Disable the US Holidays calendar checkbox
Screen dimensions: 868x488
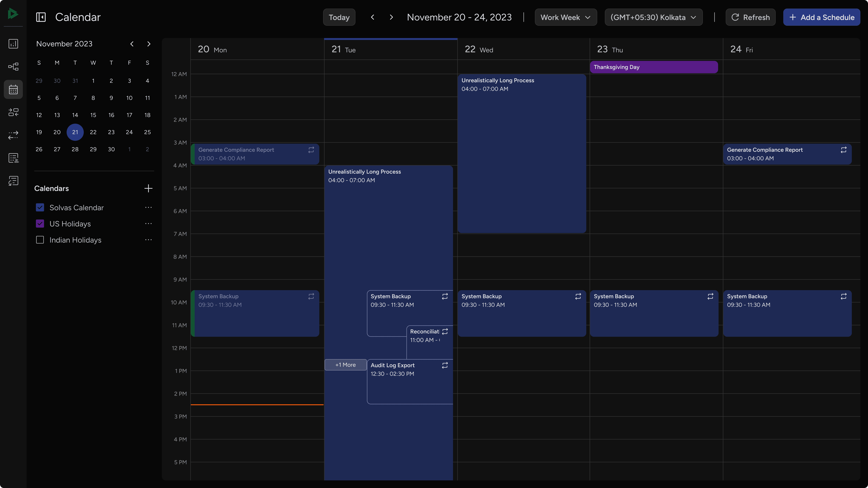pos(40,223)
